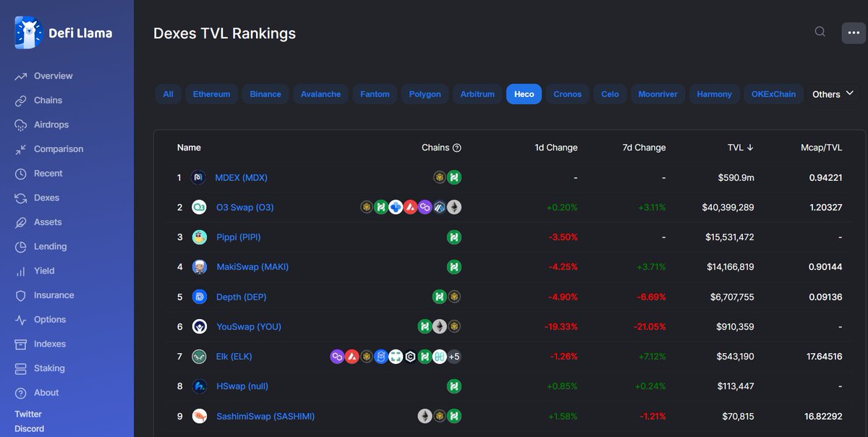Click the Depth token logo
The image size is (868, 437).
[199, 297]
